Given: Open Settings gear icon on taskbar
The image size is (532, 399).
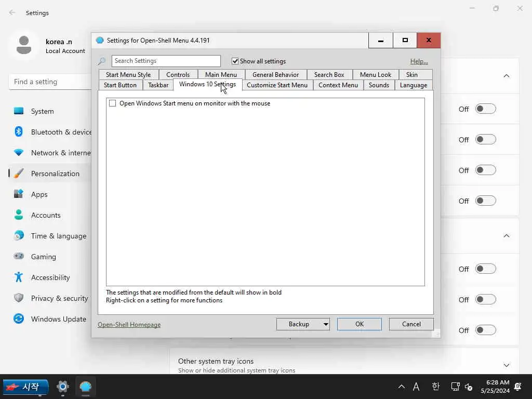Looking at the screenshot, I should (x=63, y=387).
